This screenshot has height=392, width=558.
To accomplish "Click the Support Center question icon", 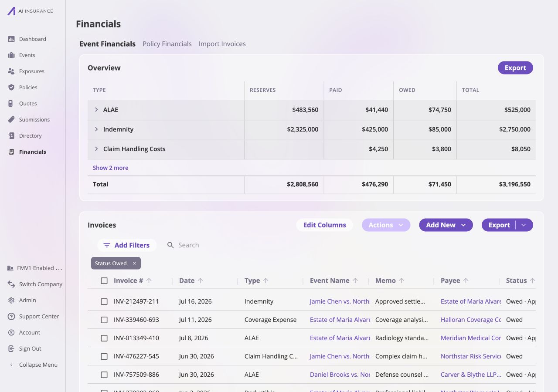I will point(11,317).
